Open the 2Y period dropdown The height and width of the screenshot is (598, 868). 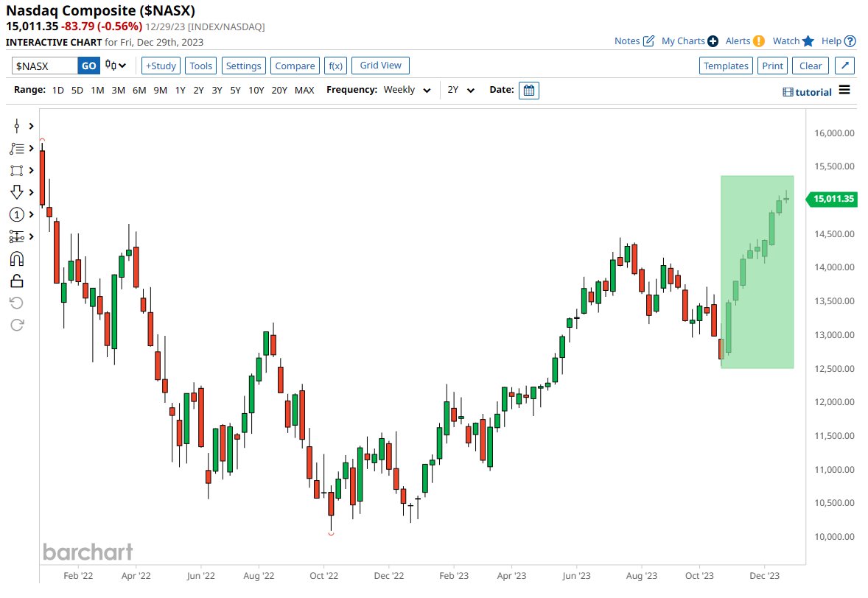461,90
